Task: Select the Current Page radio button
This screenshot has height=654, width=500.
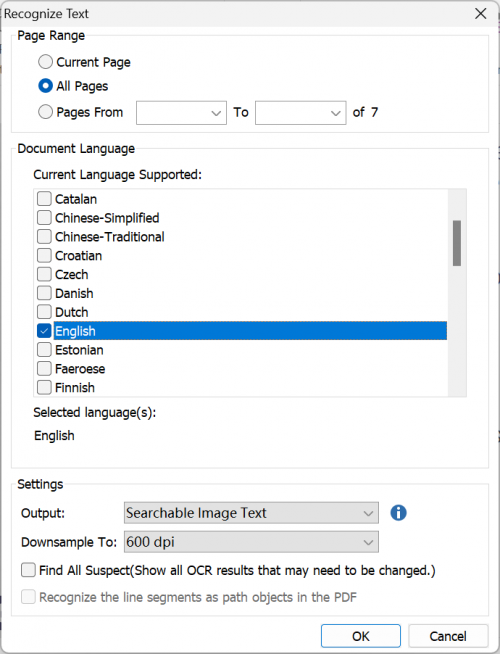Action: coord(45,62)
